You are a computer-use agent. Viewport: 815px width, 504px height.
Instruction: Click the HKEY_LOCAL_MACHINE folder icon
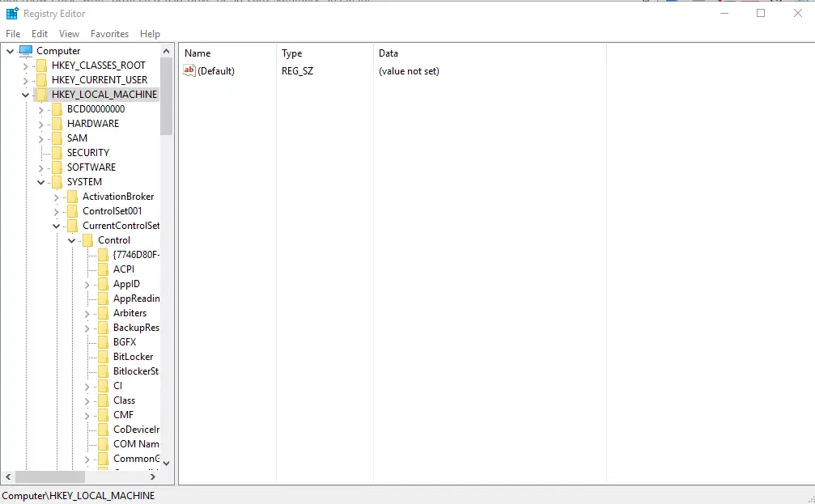tap(42, 95)
